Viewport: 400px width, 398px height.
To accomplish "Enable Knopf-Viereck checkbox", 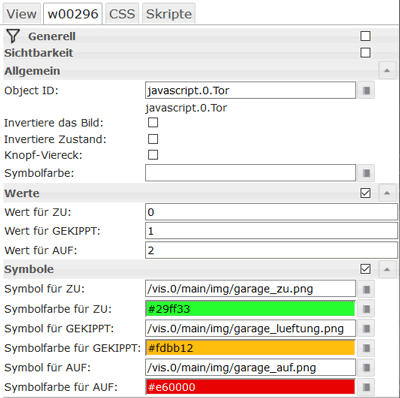I will coord(153,155).
